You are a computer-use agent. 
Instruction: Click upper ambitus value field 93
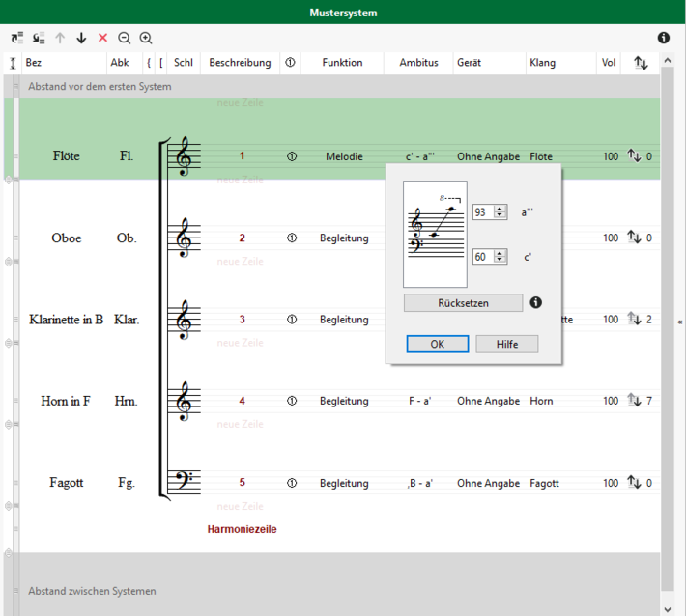point(483,212)
